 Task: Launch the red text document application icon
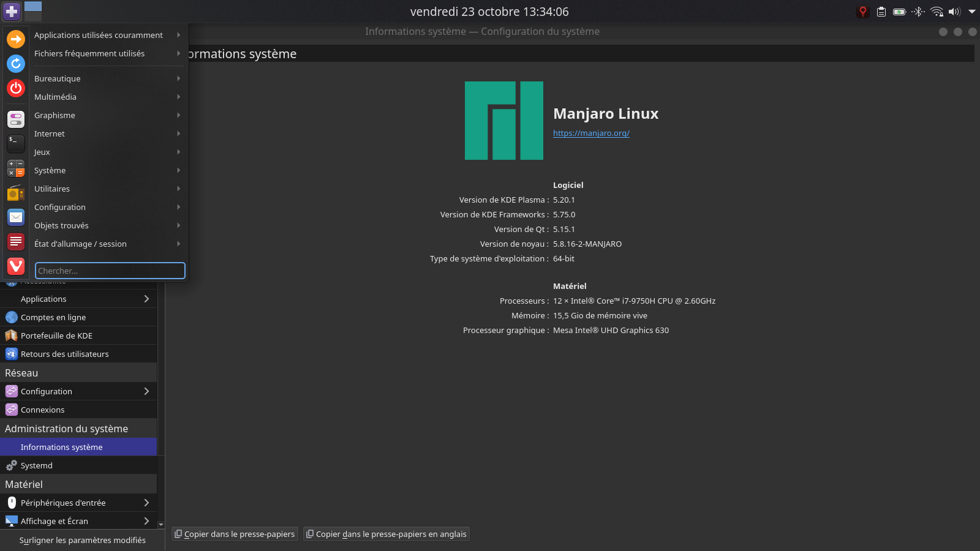pyautogui.click(x=16, y=242)
